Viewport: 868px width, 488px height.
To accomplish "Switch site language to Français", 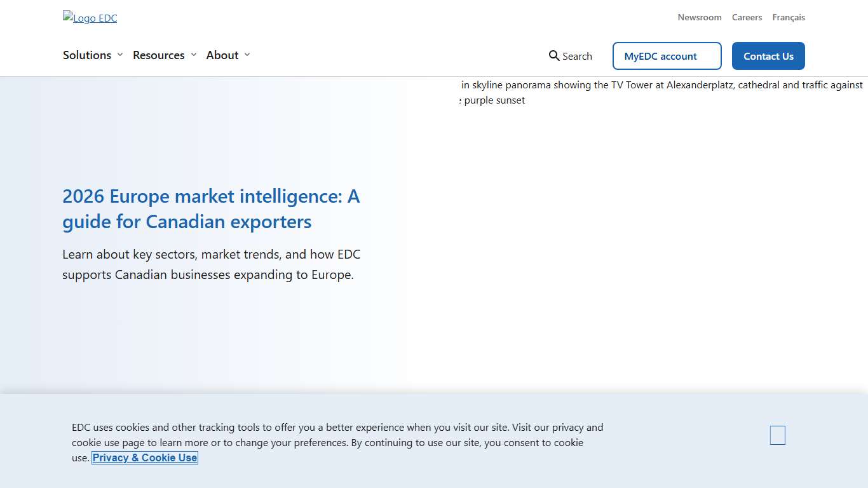I will click(x=789, y=17).
